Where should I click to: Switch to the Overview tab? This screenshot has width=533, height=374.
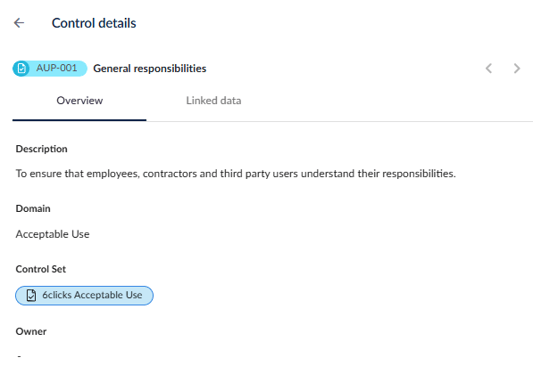(x=80, y=101)
